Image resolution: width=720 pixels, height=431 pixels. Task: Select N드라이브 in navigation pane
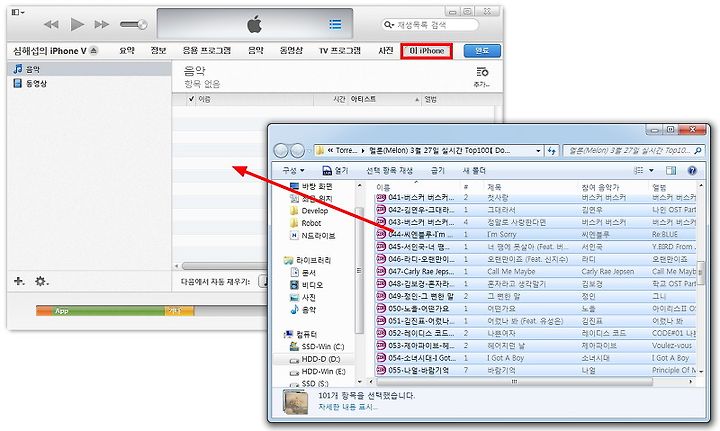point(313,235)
